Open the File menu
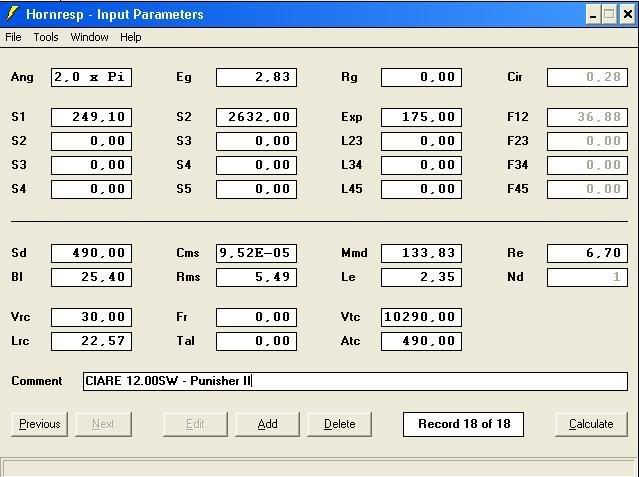 13,37
